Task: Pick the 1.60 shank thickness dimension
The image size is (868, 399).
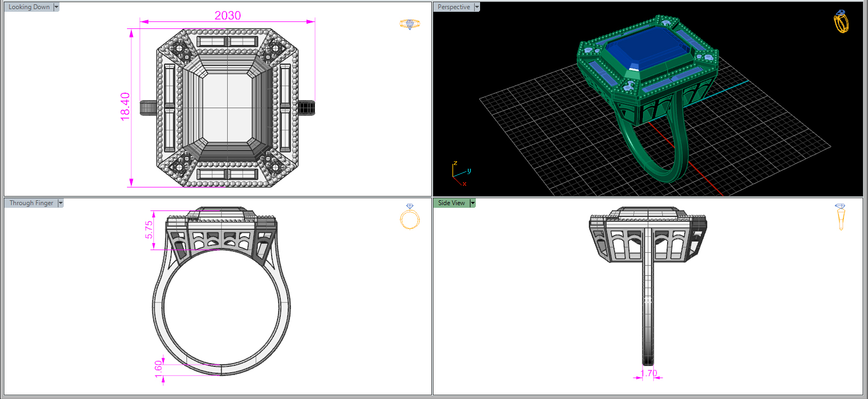Action: 159,369
